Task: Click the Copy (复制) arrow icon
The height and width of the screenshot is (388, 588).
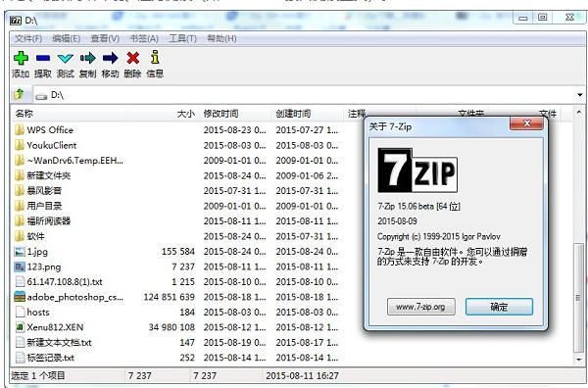Action: point(88,58)
